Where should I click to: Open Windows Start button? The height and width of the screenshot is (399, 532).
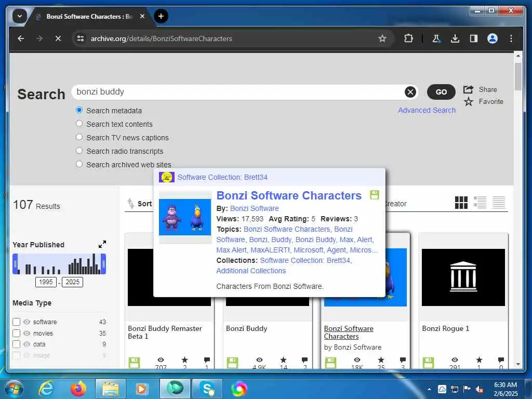[x=14, y=389]
